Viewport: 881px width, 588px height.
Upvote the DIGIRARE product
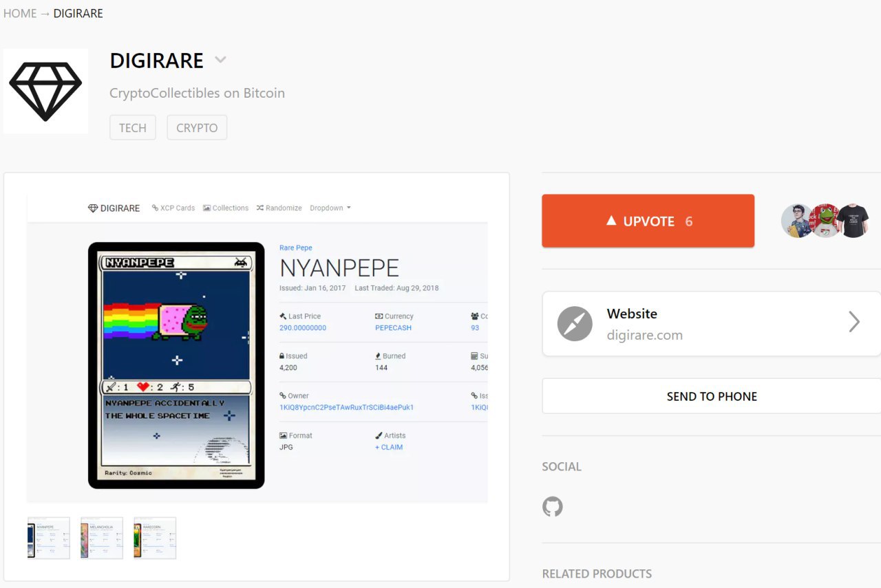pyautogui.click(x=648, y=221)
